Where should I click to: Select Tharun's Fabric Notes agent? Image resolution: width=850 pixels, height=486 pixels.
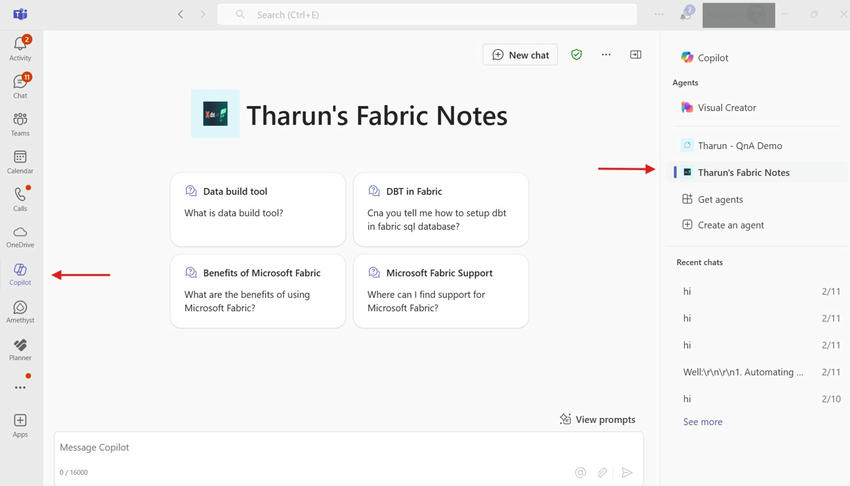(758, 172)
